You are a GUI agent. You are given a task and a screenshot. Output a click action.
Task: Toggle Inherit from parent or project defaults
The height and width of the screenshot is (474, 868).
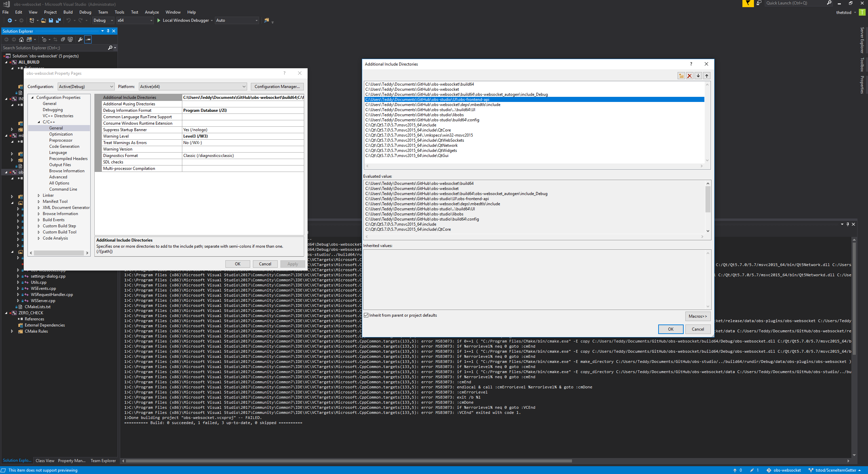coord(366,315)
